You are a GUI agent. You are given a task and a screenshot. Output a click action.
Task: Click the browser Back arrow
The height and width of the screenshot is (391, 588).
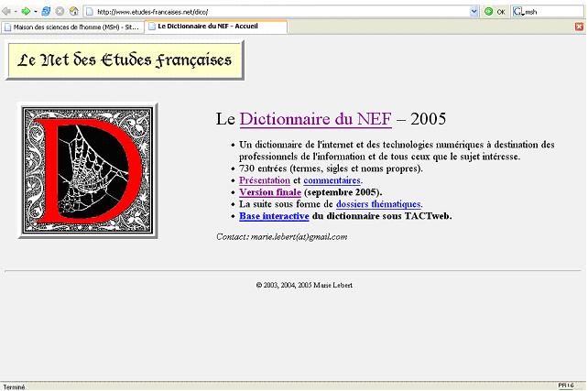point(6,11)
